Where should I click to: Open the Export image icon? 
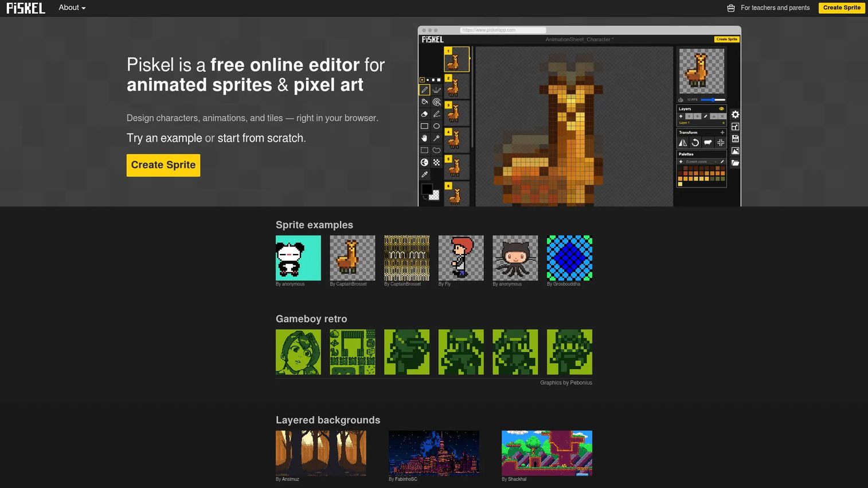pos(735,151)
